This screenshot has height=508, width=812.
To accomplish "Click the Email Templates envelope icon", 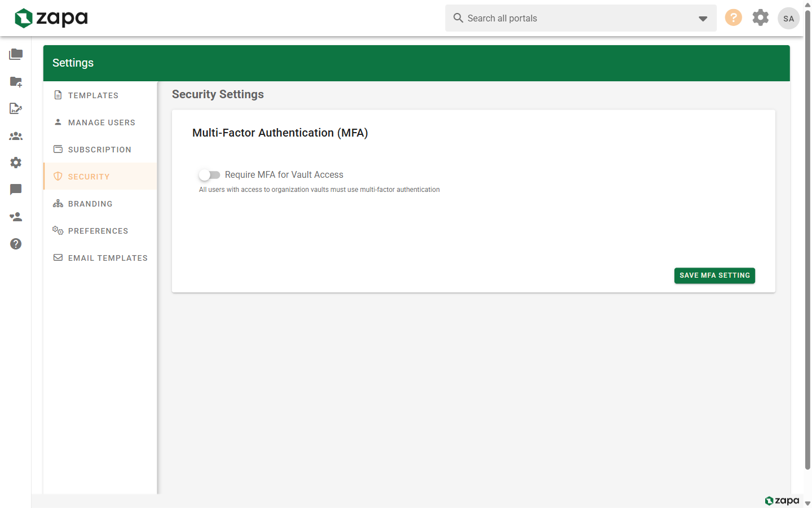I will pos(58,257).
